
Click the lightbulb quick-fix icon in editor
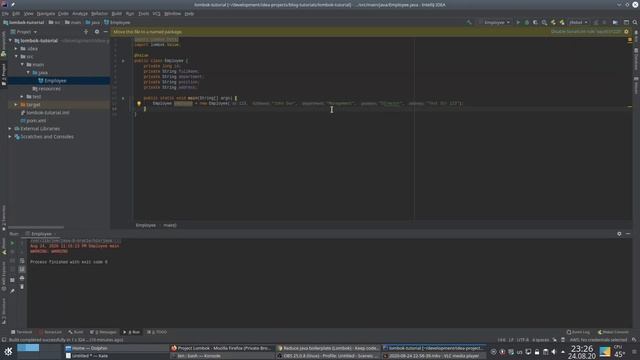tap(139, 104)
